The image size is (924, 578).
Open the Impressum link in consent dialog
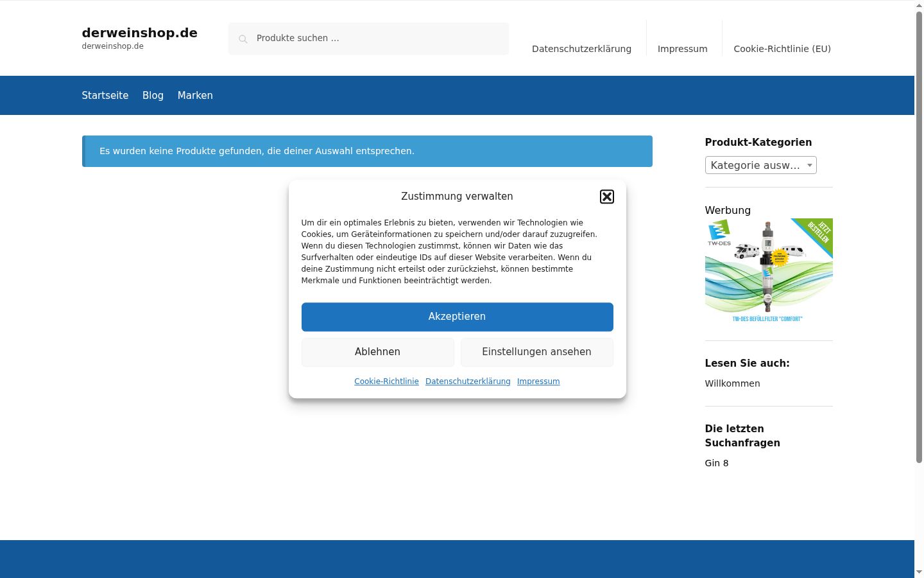[538, 381]
